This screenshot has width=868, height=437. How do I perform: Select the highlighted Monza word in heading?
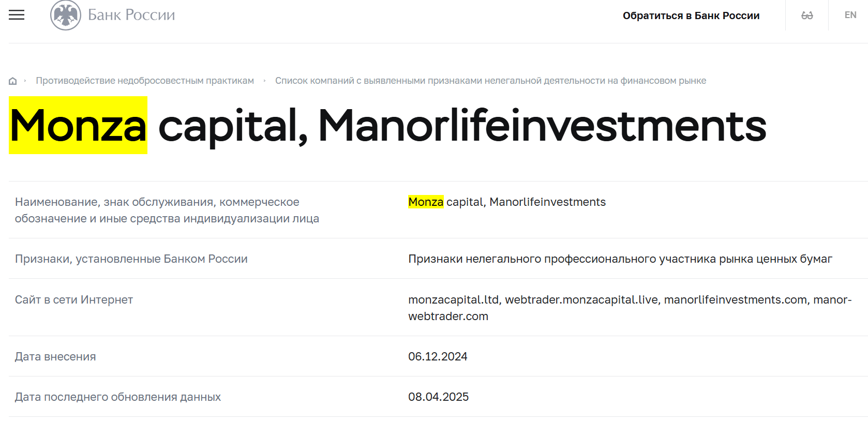(x=78, y=125)
